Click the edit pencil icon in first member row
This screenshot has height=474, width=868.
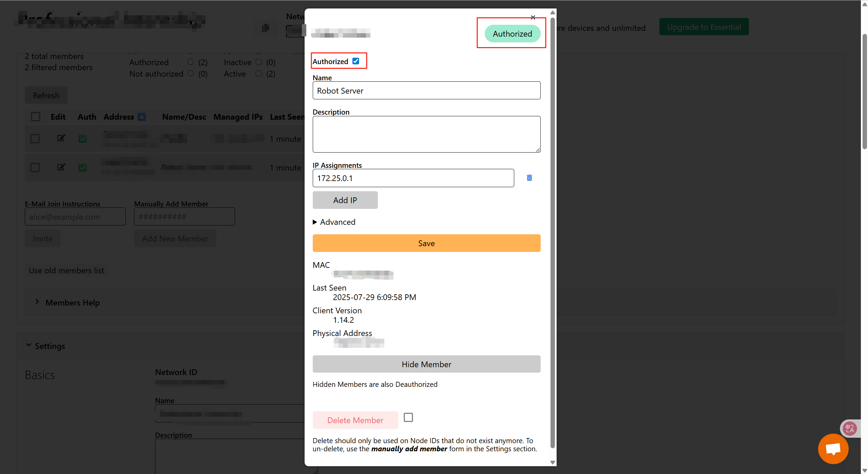point(61,138)
